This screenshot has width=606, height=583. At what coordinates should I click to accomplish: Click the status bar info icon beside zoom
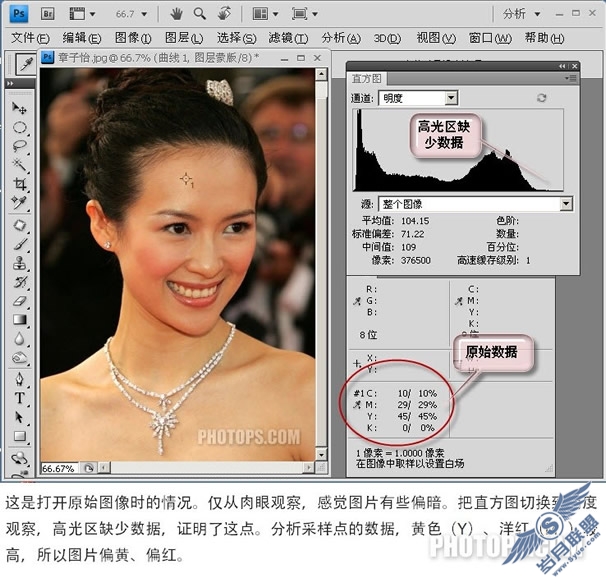click(x=89, y=468)
